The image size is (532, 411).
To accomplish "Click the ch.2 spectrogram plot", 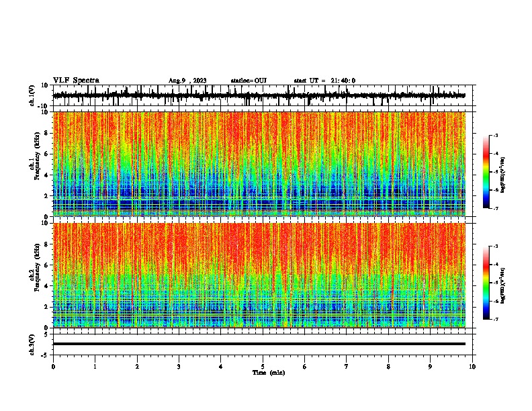I will coord(259,275).
